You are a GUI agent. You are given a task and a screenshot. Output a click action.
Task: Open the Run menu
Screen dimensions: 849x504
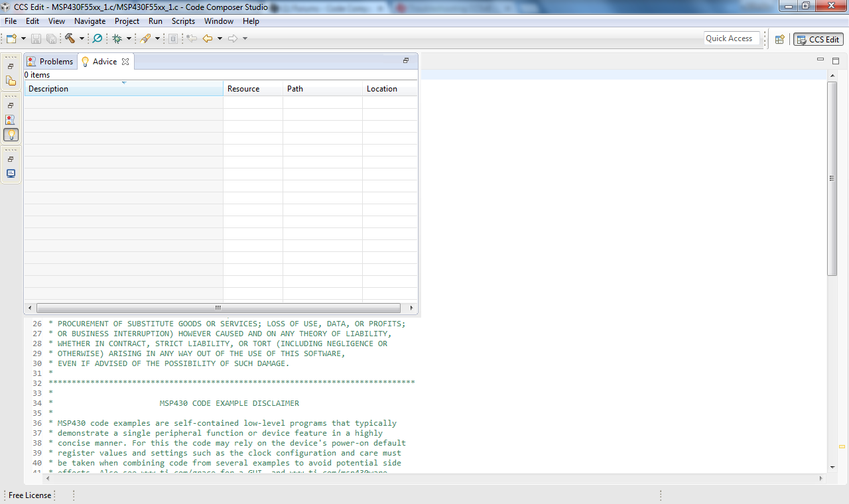pyautogui.click(x=155, y=21)
